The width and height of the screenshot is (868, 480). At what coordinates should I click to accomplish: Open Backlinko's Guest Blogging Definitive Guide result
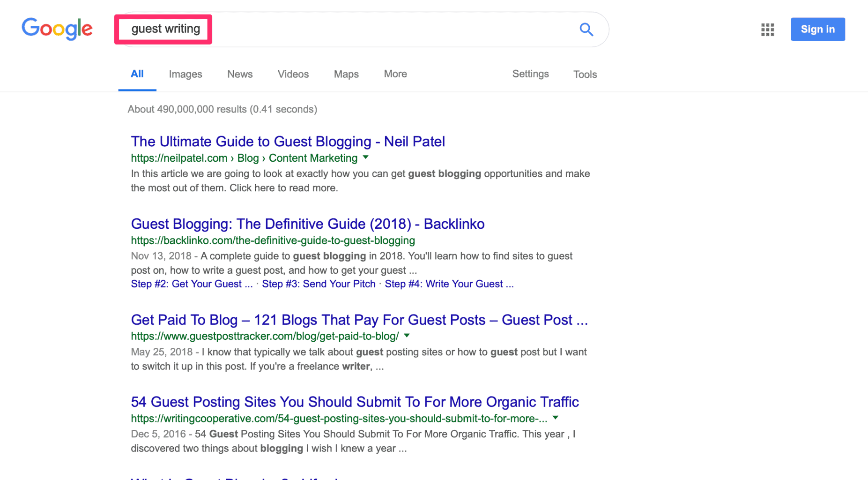coord(308,224)
